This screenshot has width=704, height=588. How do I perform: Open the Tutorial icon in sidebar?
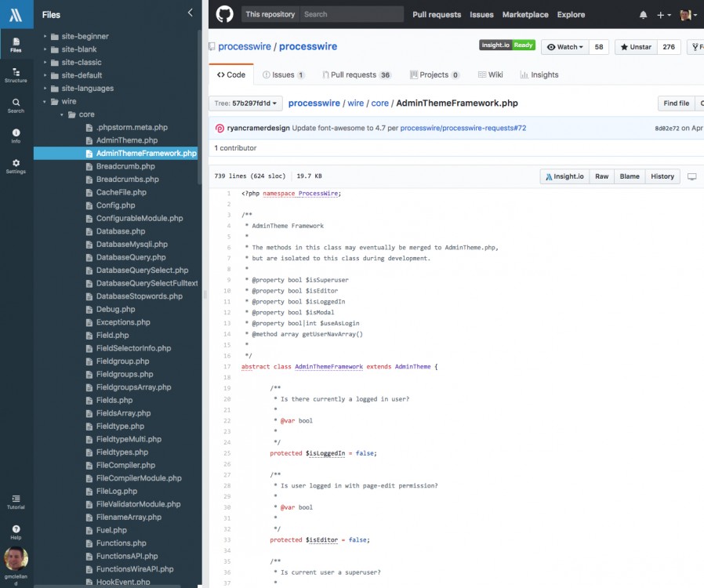[16, 502]
